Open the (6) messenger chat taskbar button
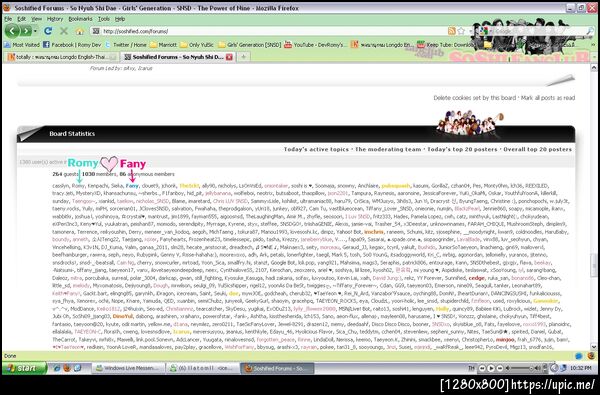600x395 pixels. tap(203, 368)
